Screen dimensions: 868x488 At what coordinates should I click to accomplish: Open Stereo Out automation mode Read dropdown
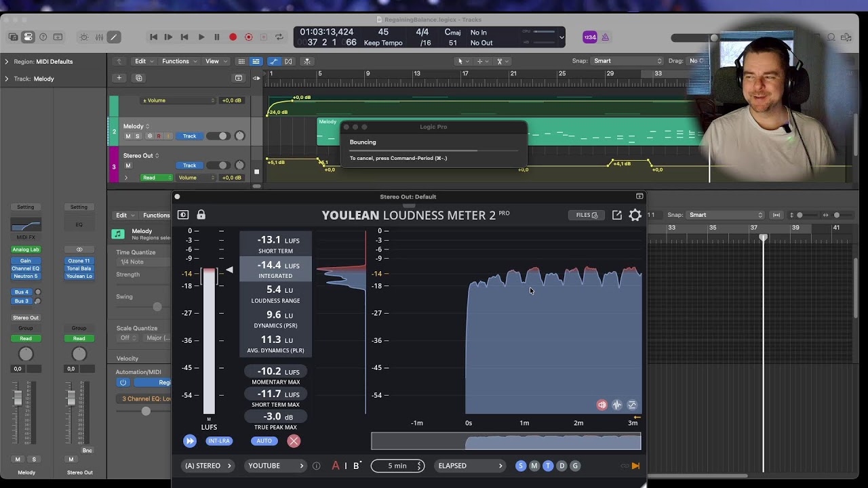(156, 178)
